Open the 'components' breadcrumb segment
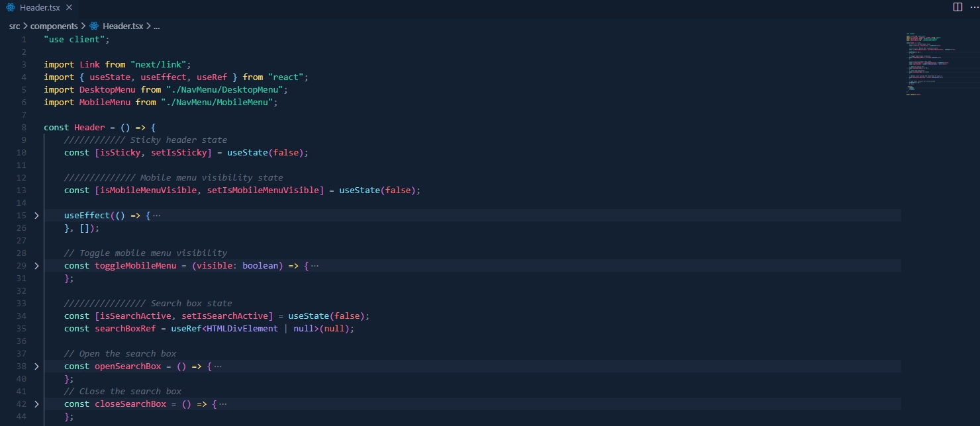 (x=54, y=26)
